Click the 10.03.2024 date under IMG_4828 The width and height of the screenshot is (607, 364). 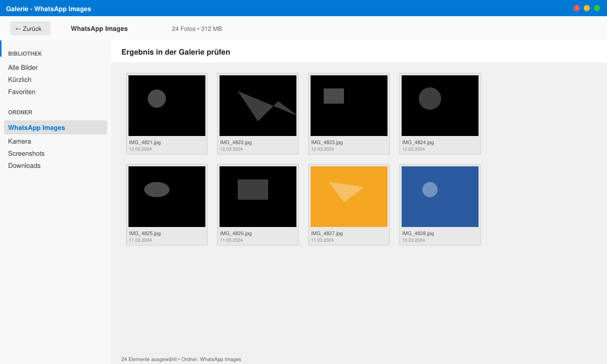(x=413, y=240)
